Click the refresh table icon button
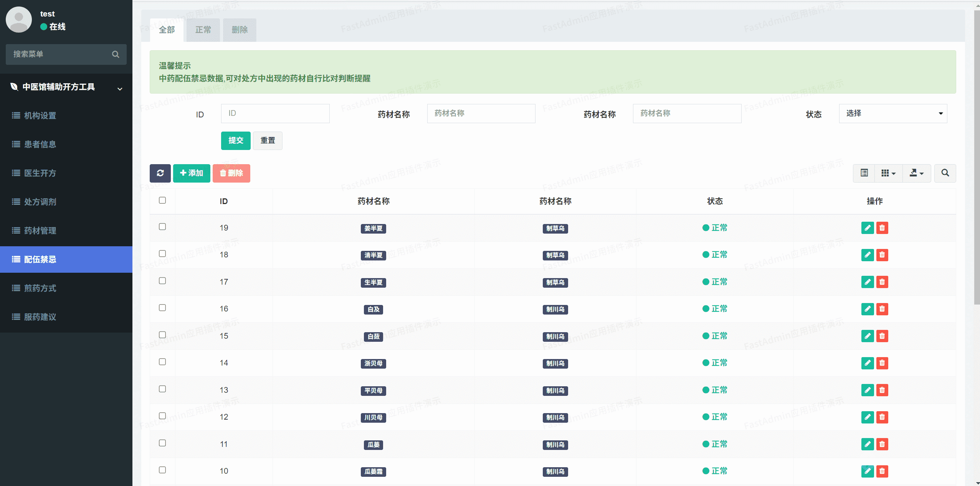The image size is (980, 486). coord(160,173)
